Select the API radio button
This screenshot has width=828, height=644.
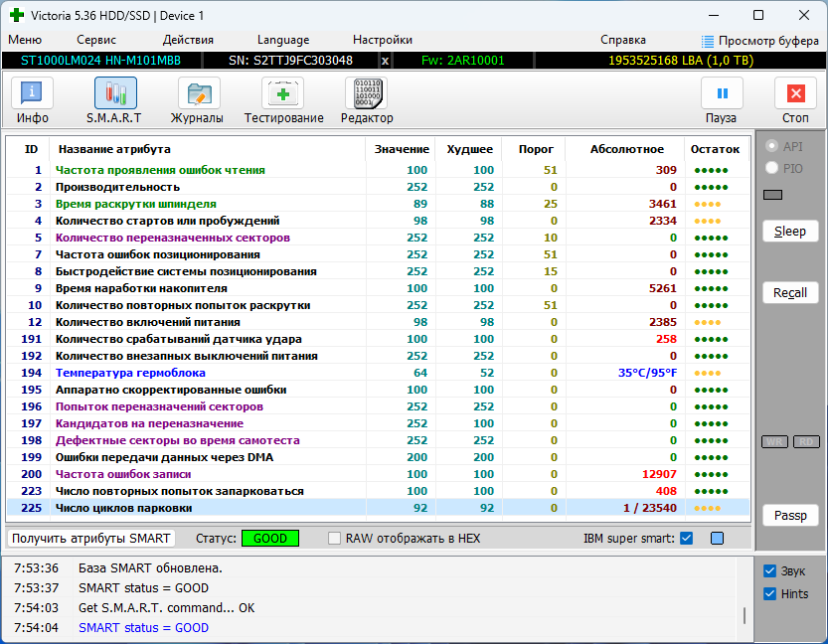point(770,146)
